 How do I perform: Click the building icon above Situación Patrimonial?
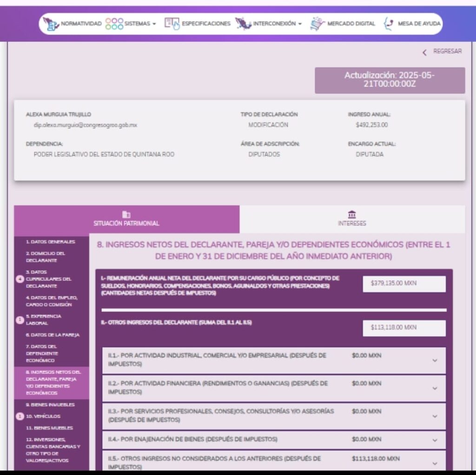point(126,214)
